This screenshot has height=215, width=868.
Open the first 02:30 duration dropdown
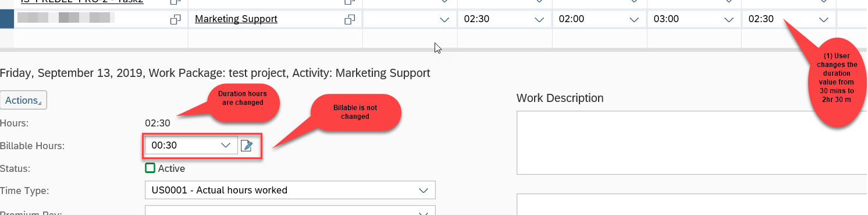coord(539,19)
